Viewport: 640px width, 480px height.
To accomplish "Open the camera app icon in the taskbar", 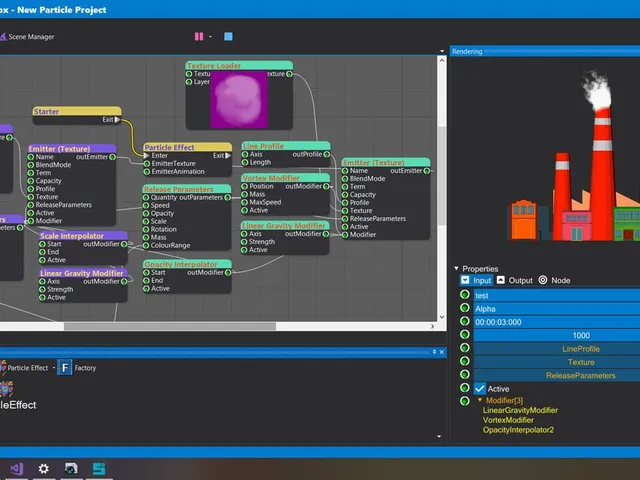I will pos(71,469).
